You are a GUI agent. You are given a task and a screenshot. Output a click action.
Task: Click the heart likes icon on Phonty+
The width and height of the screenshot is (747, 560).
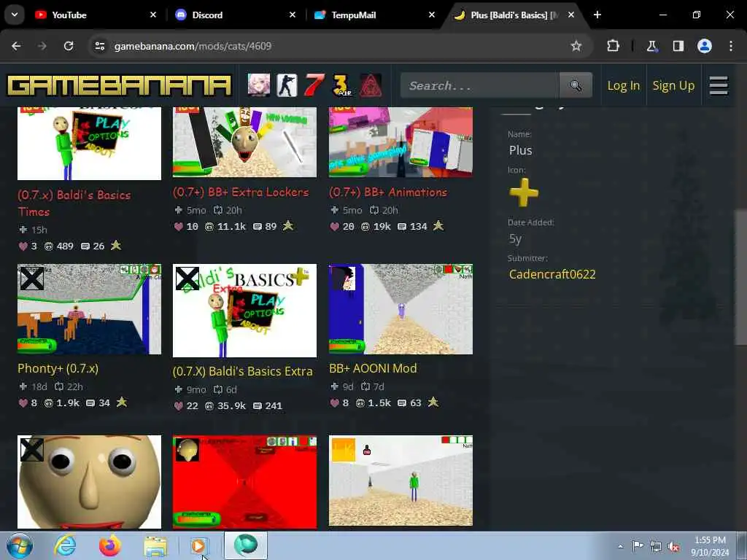point(23,402)
